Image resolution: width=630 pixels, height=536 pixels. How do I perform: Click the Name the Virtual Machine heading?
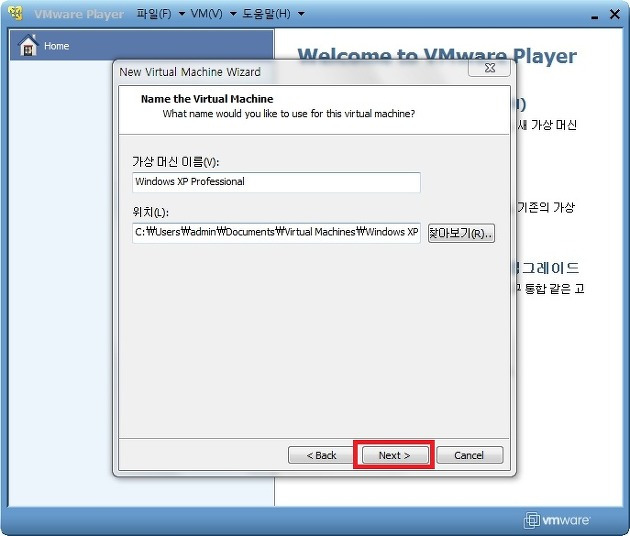(x=207, y=99)
